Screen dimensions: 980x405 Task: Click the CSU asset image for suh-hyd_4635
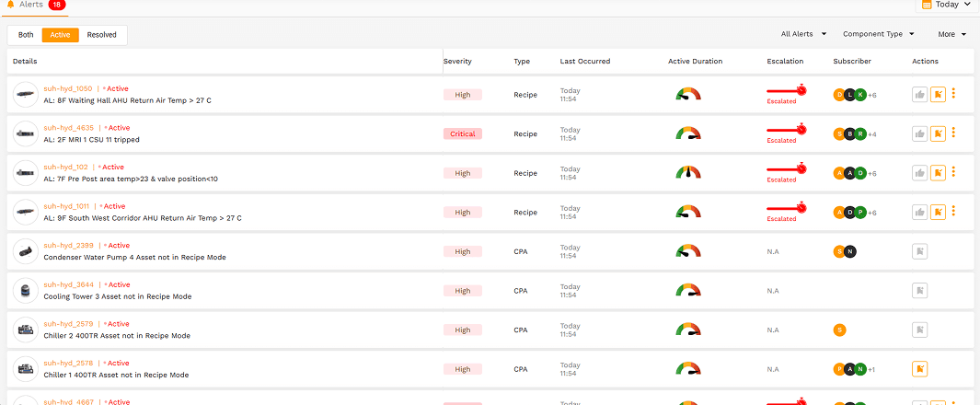tap(26, 133)
